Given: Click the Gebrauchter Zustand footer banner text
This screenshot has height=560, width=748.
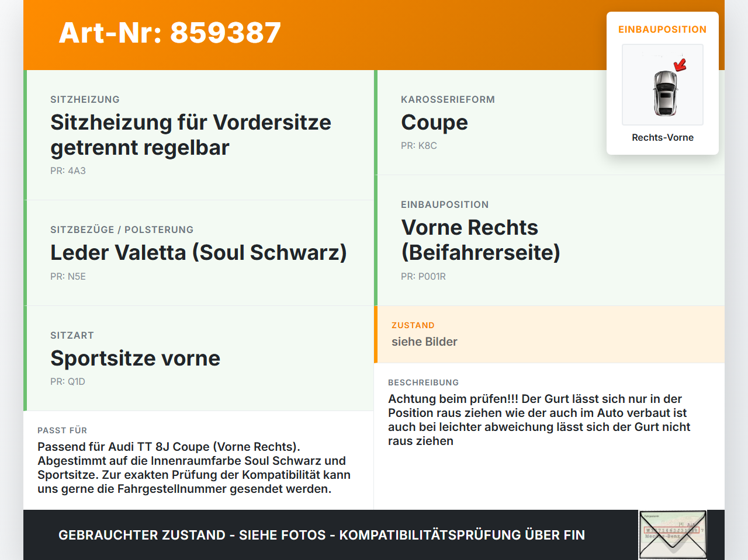Looking at the screenshot, I should (x=321, y=535).
